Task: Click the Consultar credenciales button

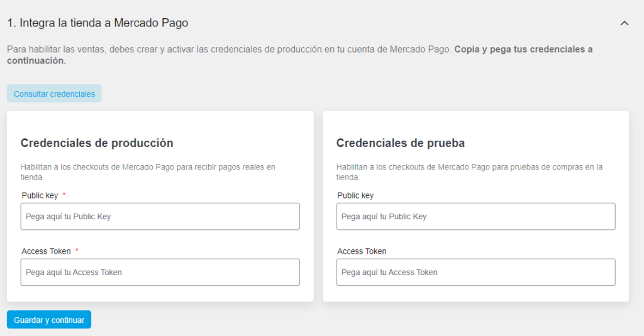Action: 54,94
